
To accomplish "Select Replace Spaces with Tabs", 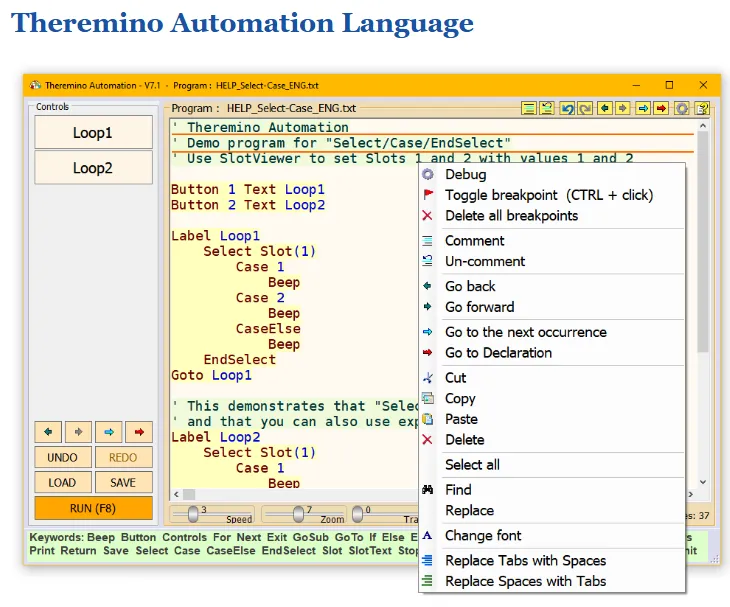I will [552, 581].
